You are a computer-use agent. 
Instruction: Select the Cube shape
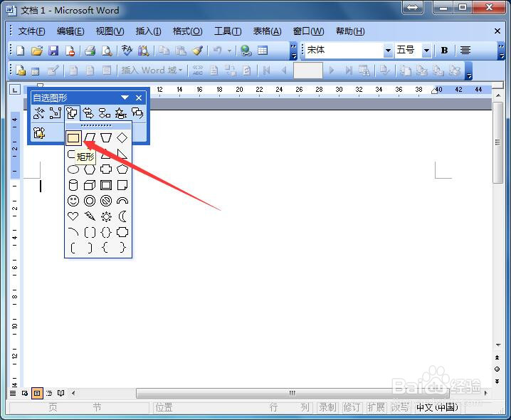(x=90, y=185)
